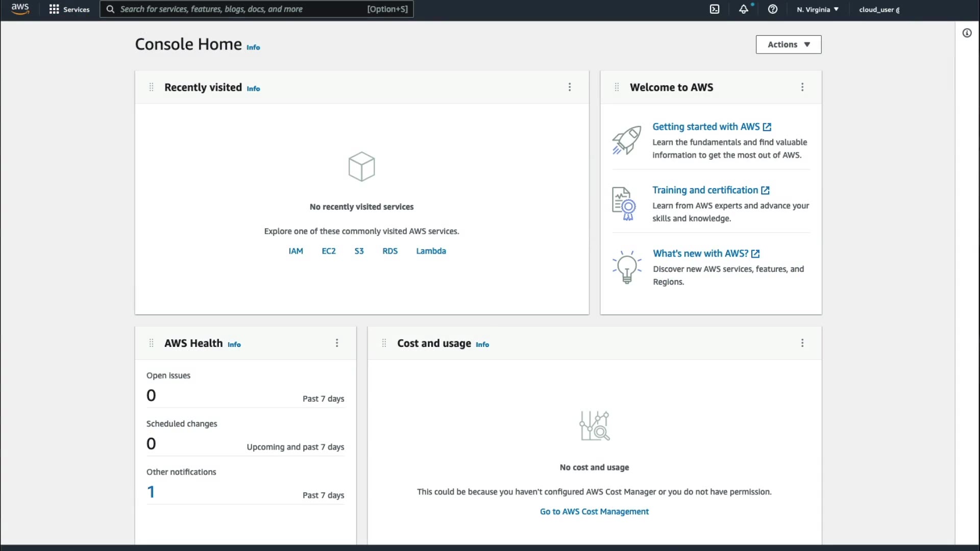
Task: Open Recently visited widget options menu
Action: (570, 87)
